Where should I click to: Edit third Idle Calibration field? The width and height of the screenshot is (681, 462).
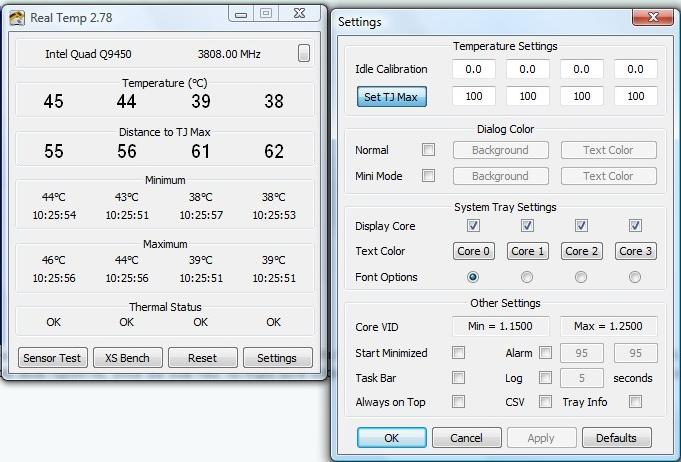582,69
